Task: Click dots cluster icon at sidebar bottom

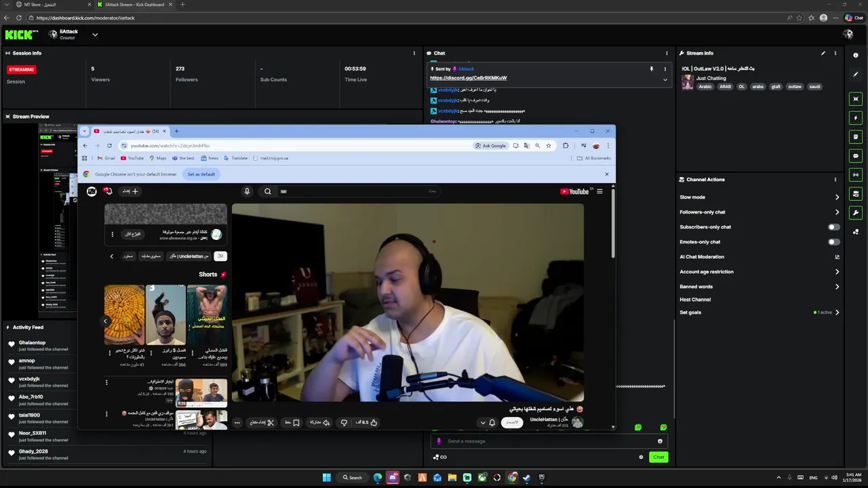Action: (x=856, y=232)
